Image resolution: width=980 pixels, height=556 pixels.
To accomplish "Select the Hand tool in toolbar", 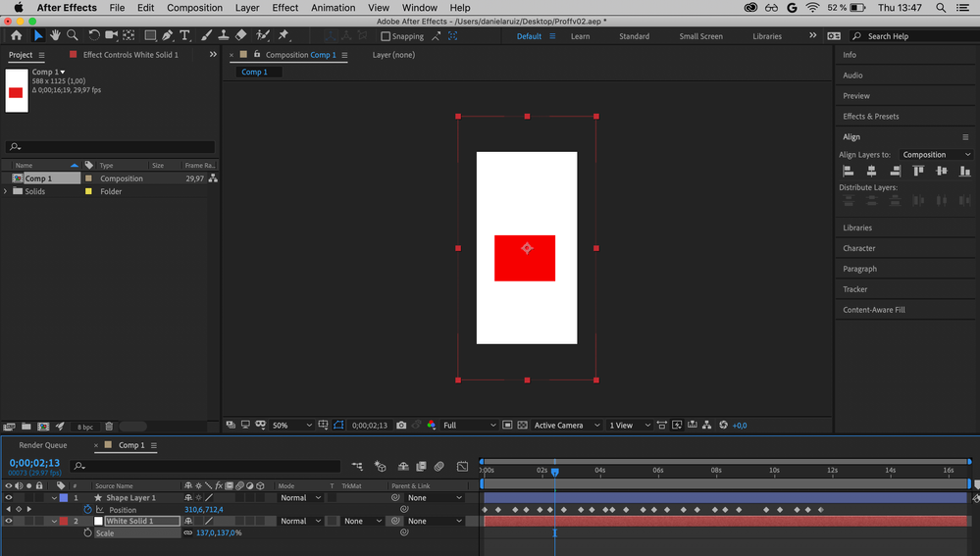I will (55, 36).
